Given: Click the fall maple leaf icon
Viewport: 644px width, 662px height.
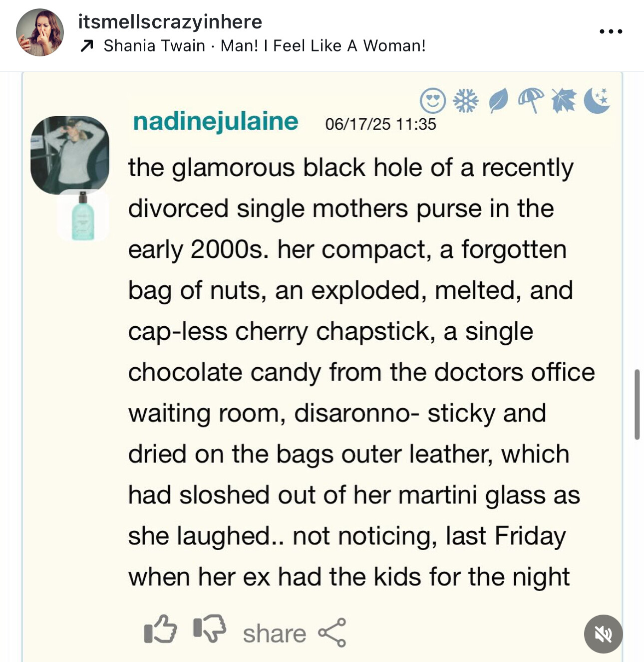Looking at the screenshot, I should click(x=564, y=100).
